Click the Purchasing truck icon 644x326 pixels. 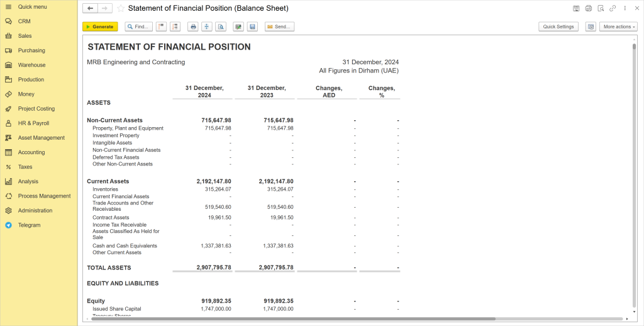(8, 50)
